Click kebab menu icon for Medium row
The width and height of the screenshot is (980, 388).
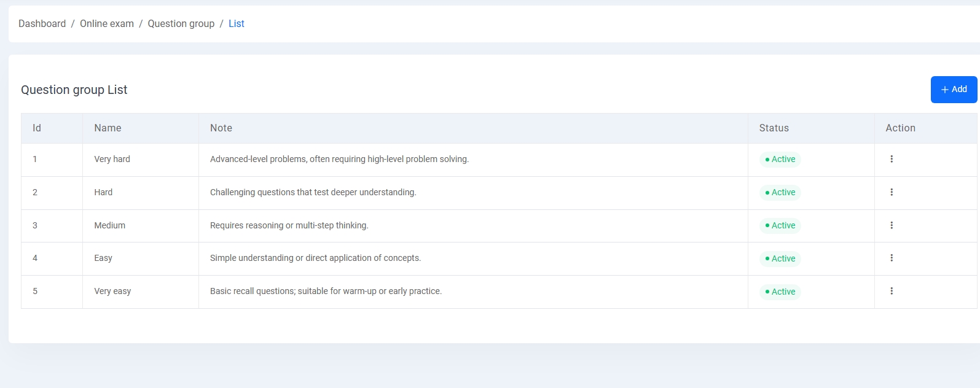[891, 225]
